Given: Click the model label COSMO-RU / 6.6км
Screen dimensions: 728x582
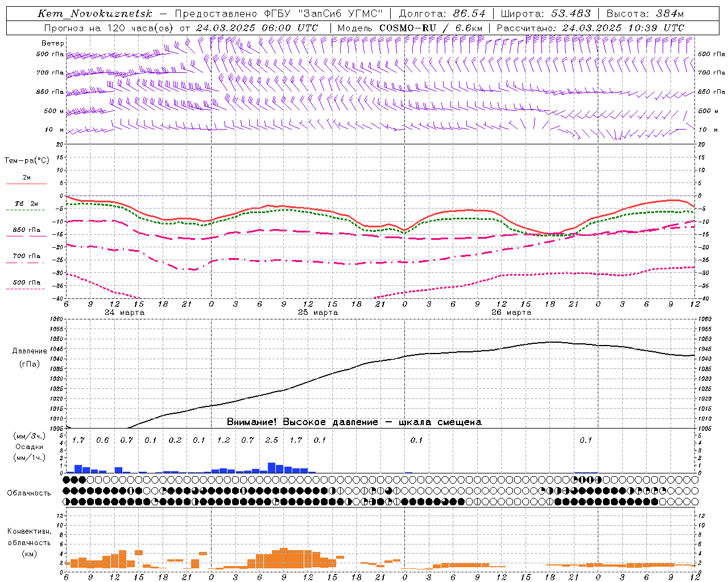Looking at the screenshot, I should [x=431, y=28].
